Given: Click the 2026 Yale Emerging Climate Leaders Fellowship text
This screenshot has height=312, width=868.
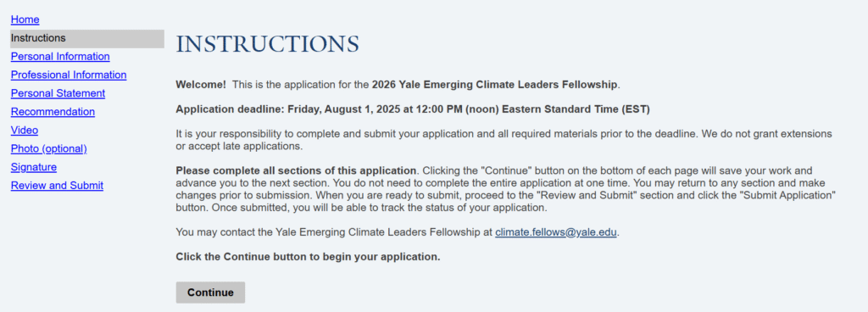Looking at the screenshot, I should coord(494,85).
